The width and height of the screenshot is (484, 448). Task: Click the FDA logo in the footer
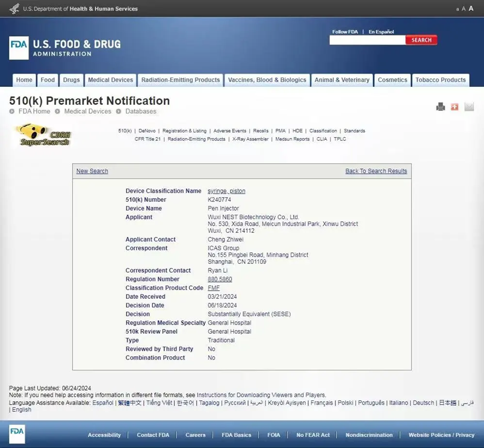(x=17, y=434)
